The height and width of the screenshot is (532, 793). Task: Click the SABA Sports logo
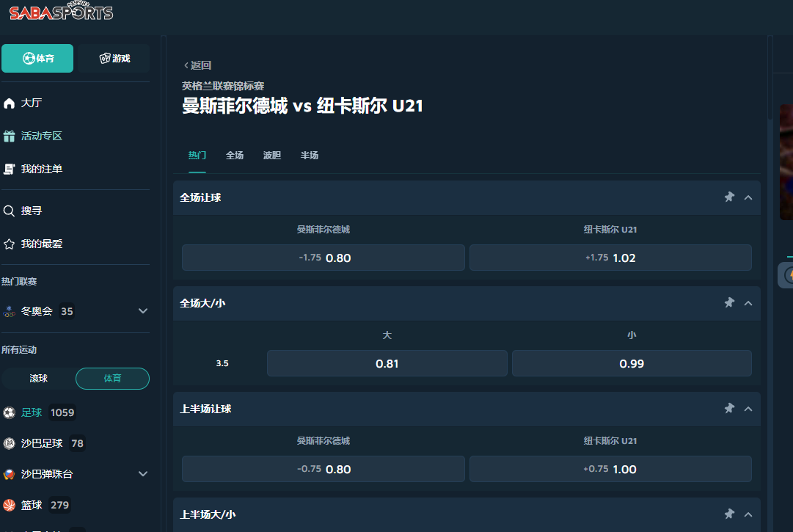point(61,12)
